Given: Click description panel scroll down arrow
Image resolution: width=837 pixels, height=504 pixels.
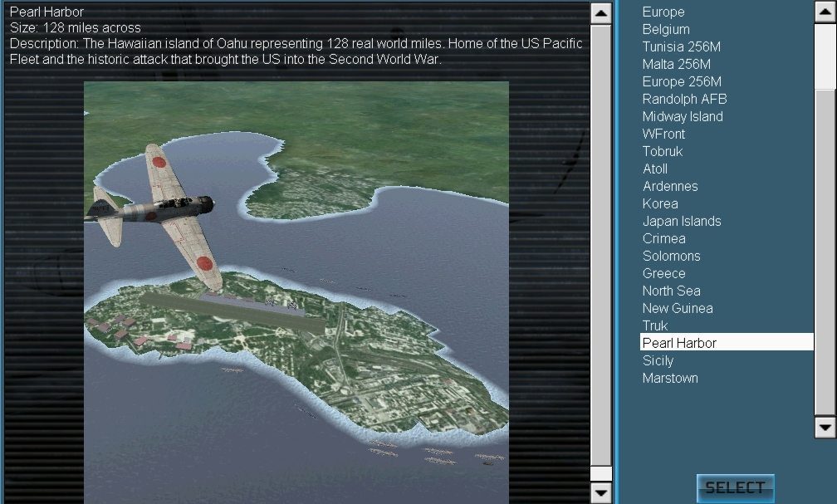Looking at the screenshot, I should click(x=601, y=492).
